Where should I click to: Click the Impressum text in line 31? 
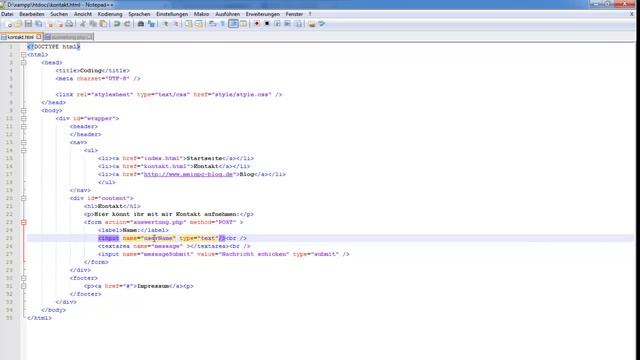coord(153,286)
